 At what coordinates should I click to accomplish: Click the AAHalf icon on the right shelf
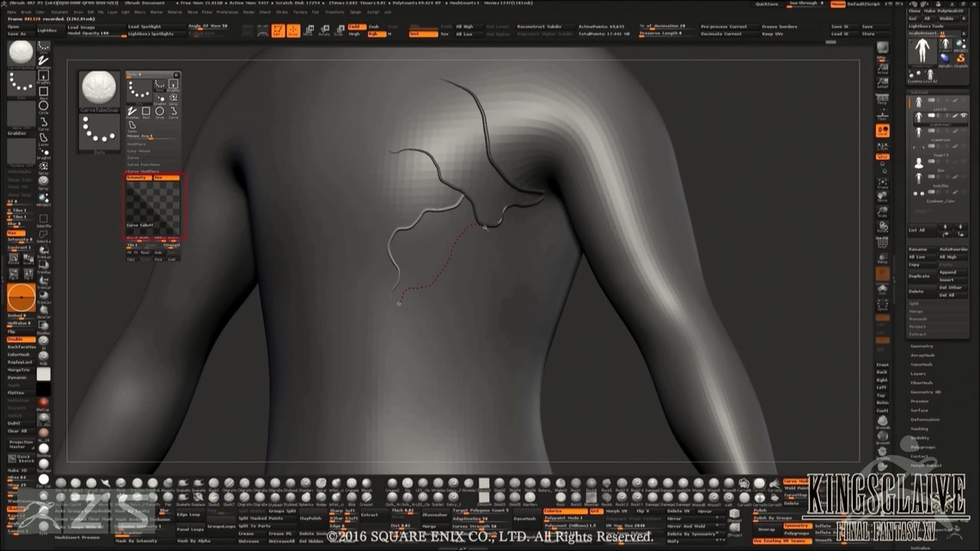883,82
